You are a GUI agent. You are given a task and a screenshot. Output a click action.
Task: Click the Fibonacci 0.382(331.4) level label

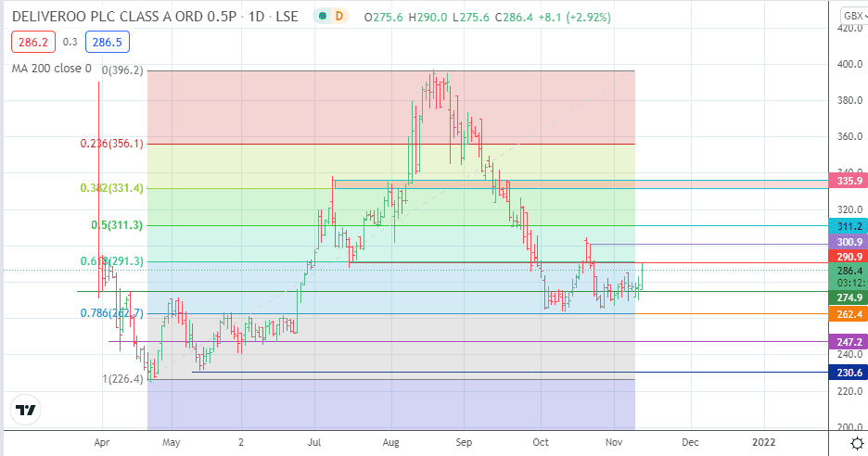click(112, 188)
